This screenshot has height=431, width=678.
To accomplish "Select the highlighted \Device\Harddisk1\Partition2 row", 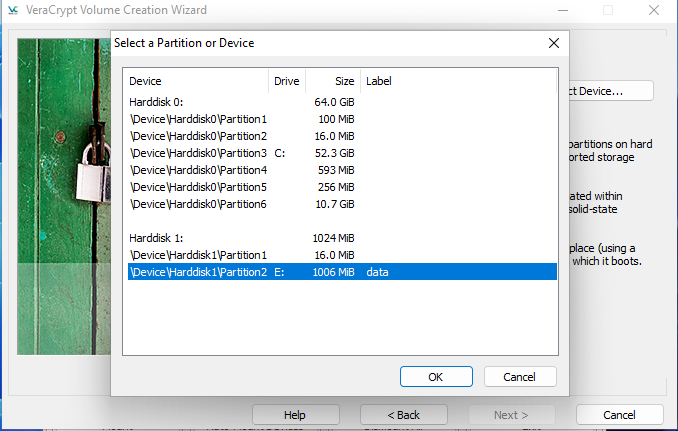I will pyautogui.click(x=342, y=272).
